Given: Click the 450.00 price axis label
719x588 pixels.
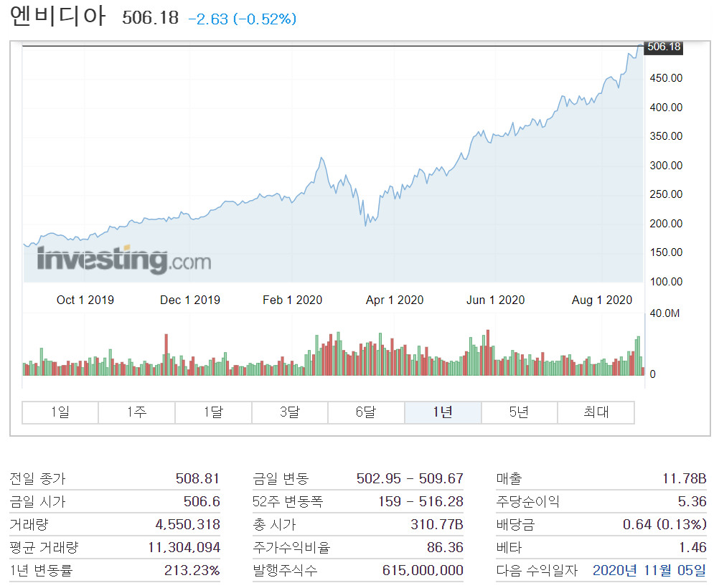Looking at the screenshot, I should [x=667, y=78].
